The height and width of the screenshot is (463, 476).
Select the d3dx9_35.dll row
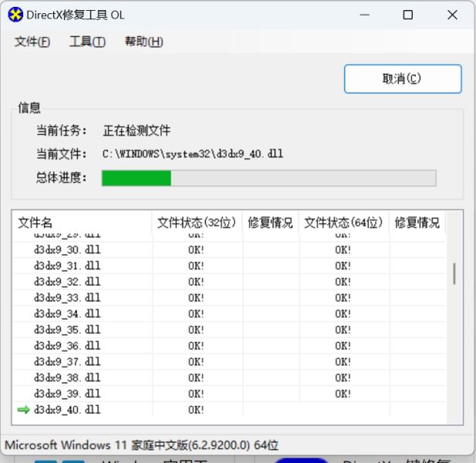229,330
